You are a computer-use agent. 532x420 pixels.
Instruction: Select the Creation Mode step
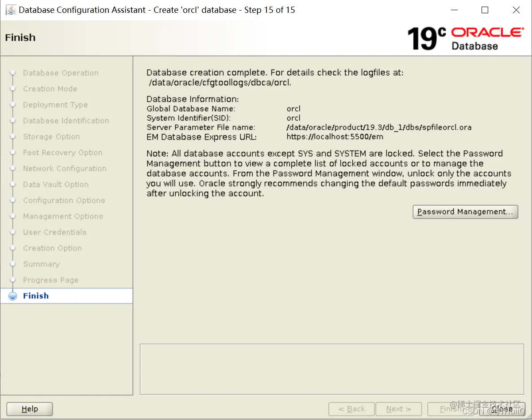pos(50,89)
